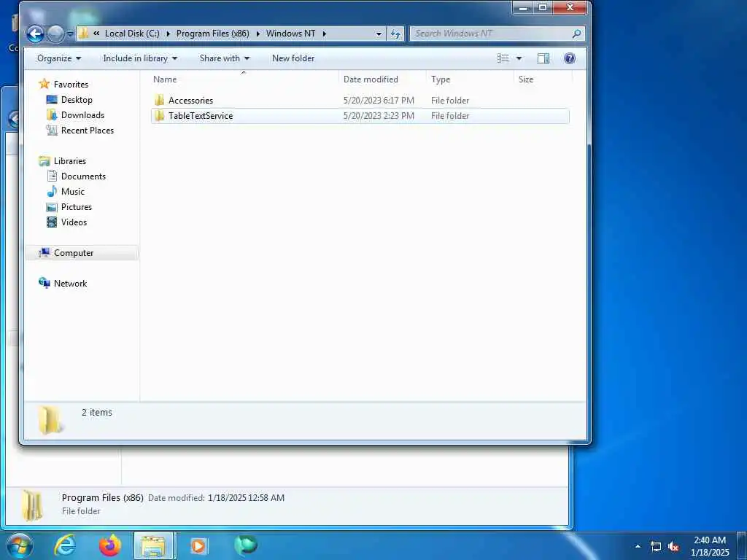Click the address bar folder icon
The image size is (747, 560).
pos(84,34)
